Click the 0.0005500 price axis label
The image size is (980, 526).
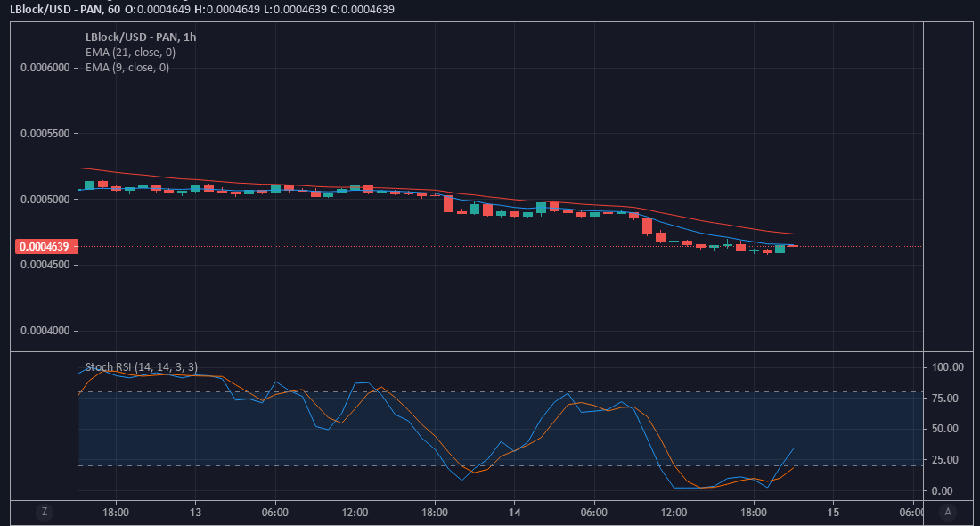point(45,133)
